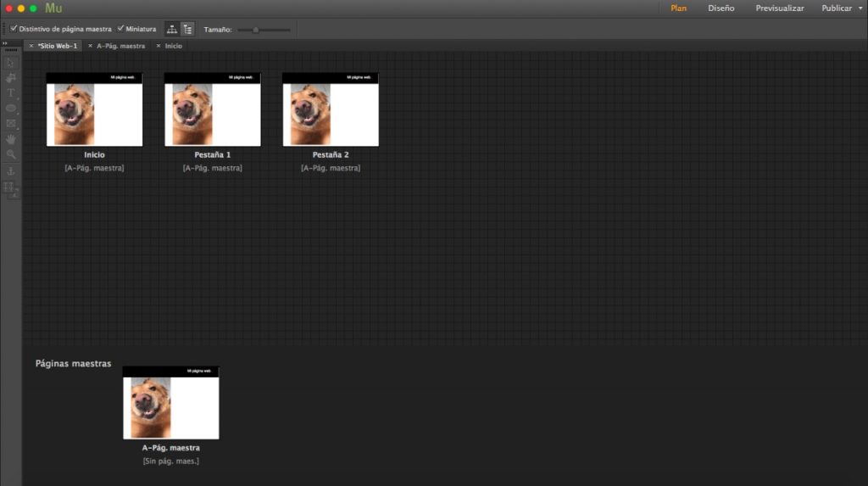Adjust the Tamaño thumbnail size slider

click(264, 30)
